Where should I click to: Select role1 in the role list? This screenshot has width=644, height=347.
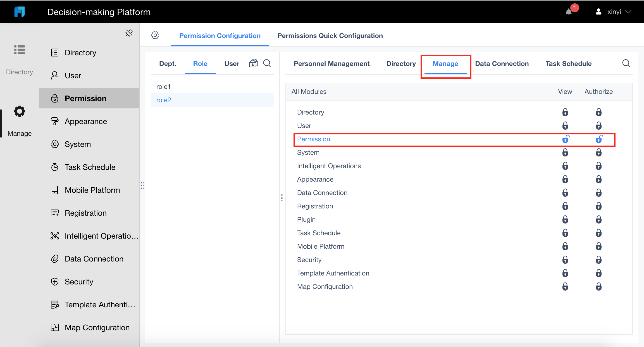(x=212, y=87)
